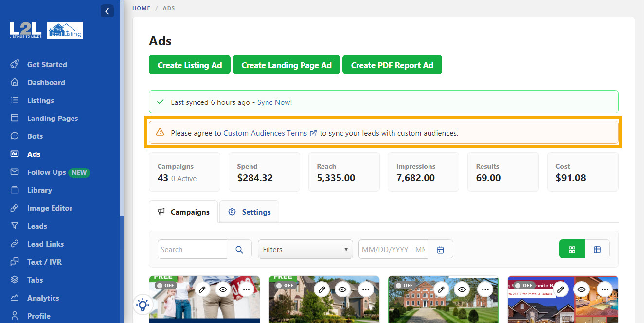Open the MM/DD/YYYY date range picker
Screen dimensions: 644x323
[393, 249]
